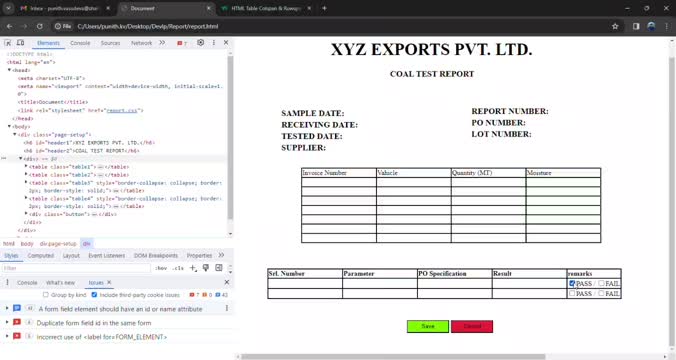Click the red error icon of Duplicate form field issue
676x360 pixels.
coord(17,322)
